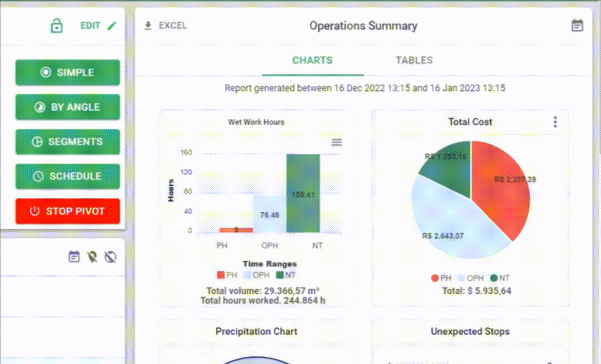Image resolution: width=601 pixels, height=364 pixels.
Task: Click the EDIT pencil icon
Action: pos(112,26)
